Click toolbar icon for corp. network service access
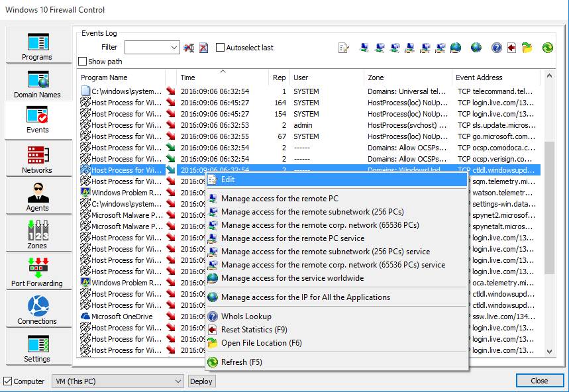Image resolution: width=569 pixels, height=392 pixels. click(440, 48)
